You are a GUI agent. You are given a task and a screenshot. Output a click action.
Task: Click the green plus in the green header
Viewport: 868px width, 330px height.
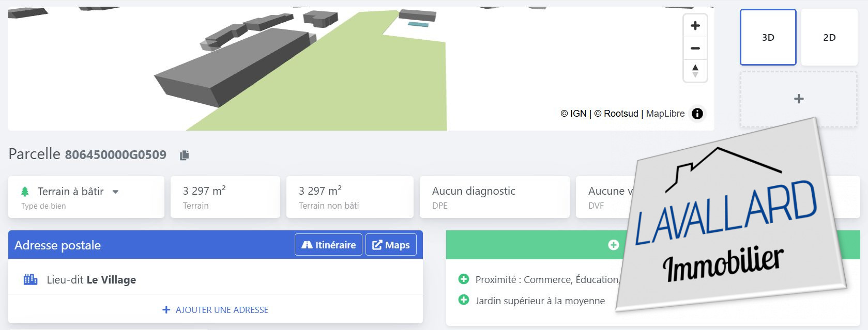click(x=613, y=245)
